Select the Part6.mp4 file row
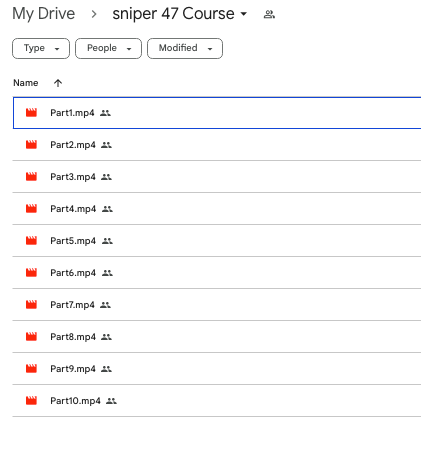This screenshot has height=466, width=421. click(217, 273)
